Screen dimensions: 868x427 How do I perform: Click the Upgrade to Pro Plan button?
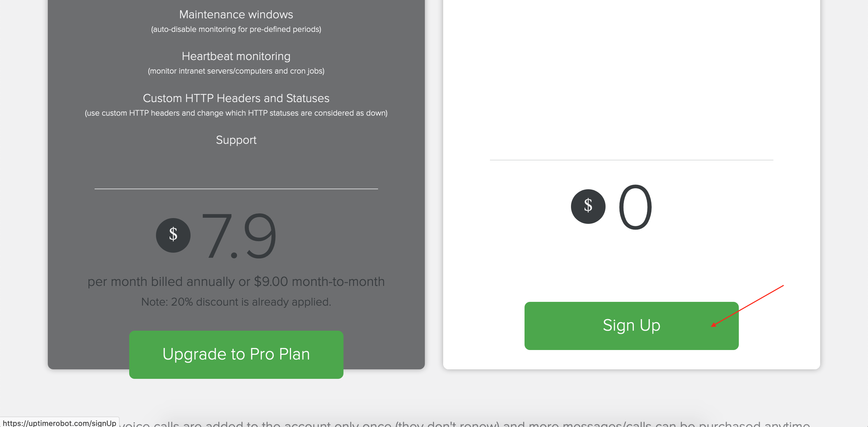tap(236, 354)
